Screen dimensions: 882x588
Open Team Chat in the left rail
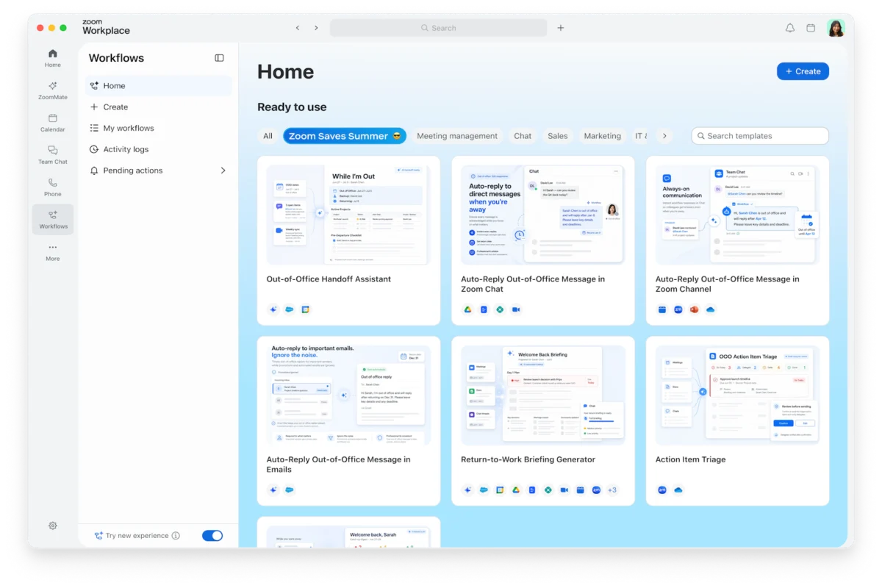pos(52,155)
